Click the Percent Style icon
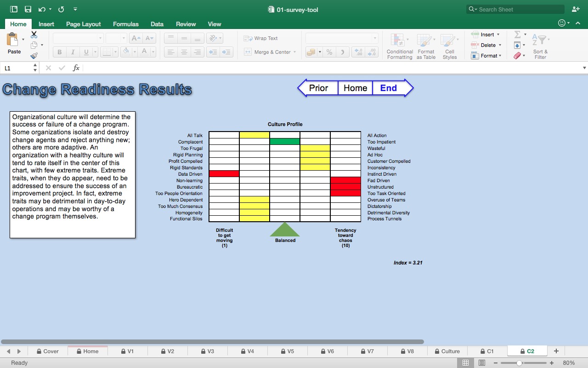Viewport: 588px width, 368px height. [329, 52]
